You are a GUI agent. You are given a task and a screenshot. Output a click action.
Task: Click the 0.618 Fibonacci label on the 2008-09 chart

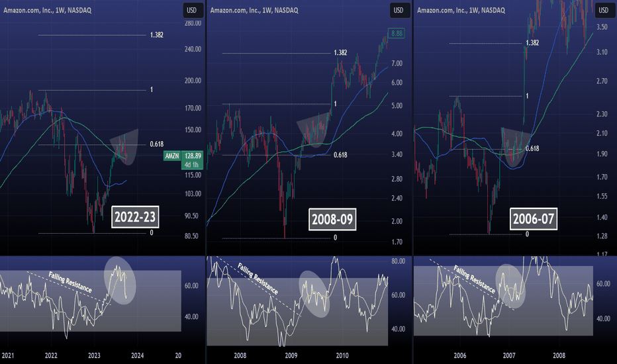pos(340,155)
